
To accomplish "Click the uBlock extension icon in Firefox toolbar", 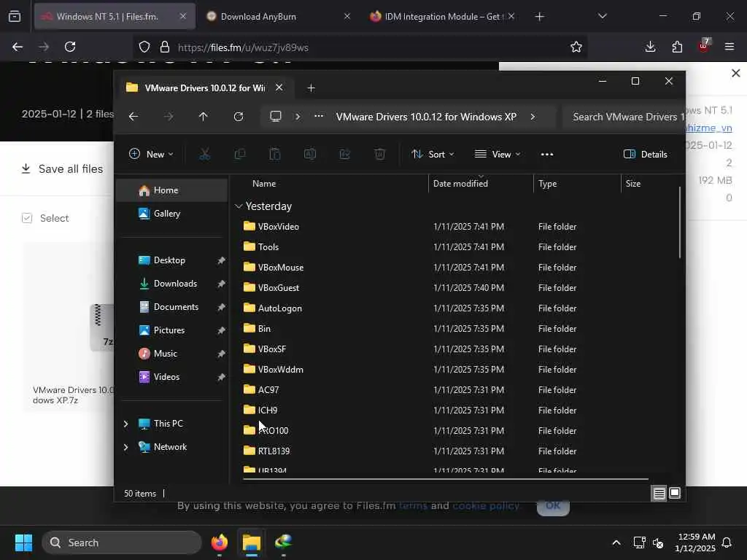I will pos(704,46).
